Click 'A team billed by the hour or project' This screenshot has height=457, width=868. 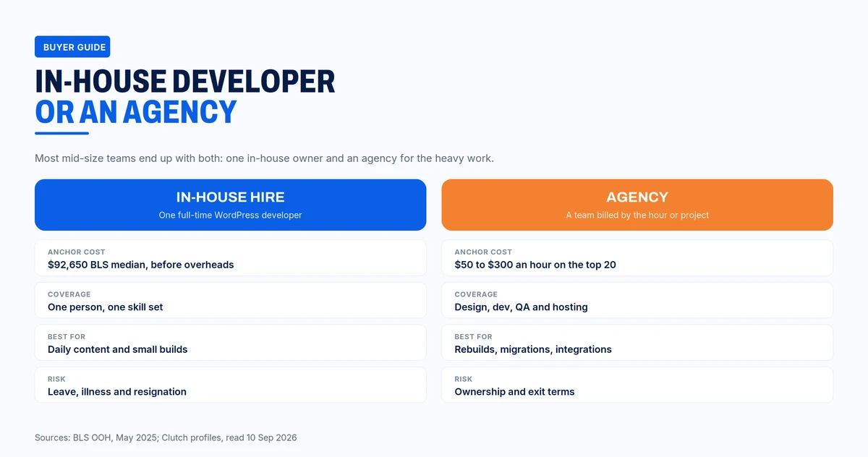click(637, 215)
